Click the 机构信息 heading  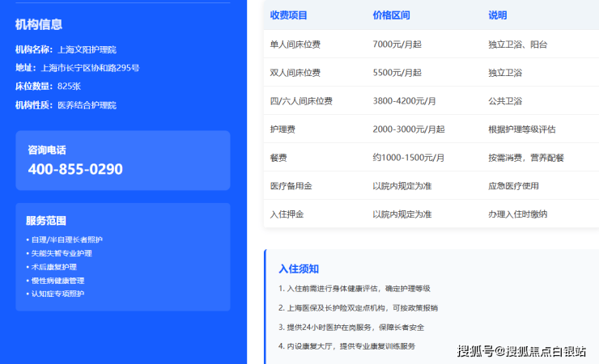click(x=39, y=24)
